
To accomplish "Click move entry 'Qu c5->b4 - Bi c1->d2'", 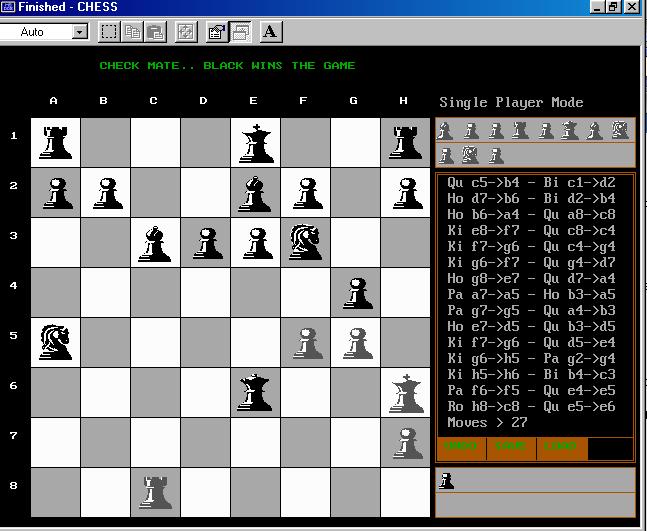I will click(x=531, y=182).
